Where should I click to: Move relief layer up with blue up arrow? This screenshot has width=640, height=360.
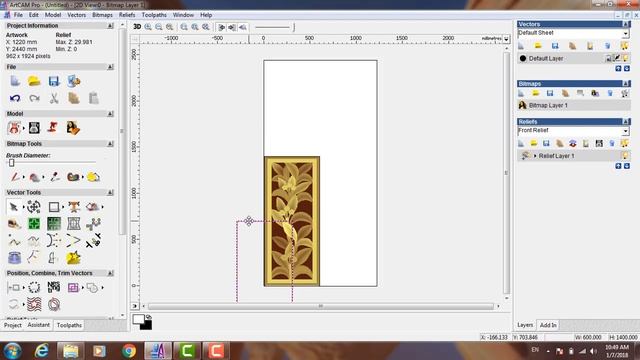[x=618, y=166]
